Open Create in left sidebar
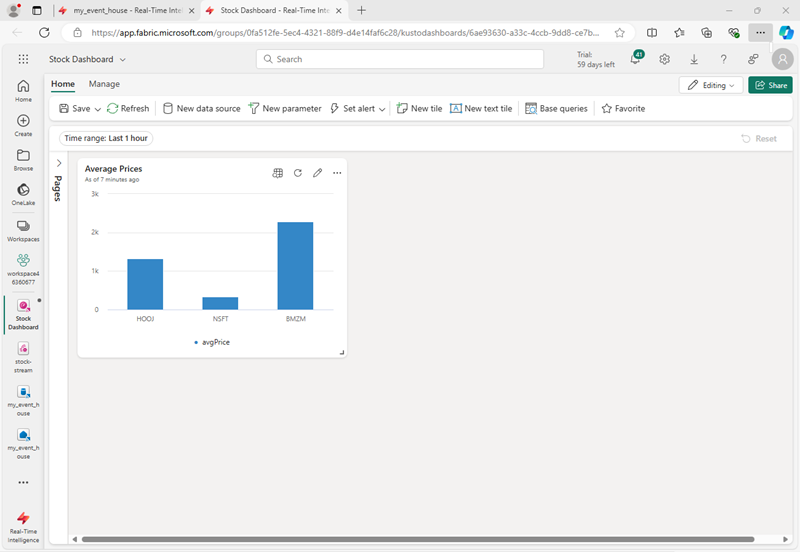The image size is (800, 552). (23, 126)
